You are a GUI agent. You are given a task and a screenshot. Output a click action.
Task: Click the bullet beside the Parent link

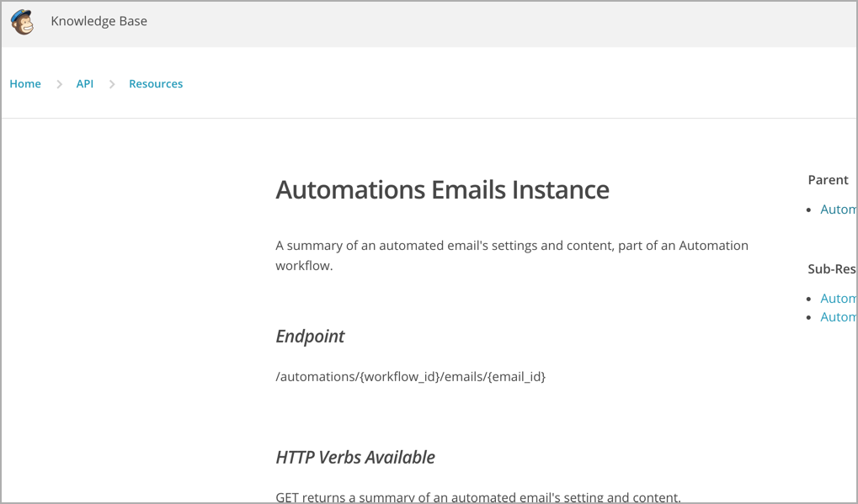(x=810, y=210)
